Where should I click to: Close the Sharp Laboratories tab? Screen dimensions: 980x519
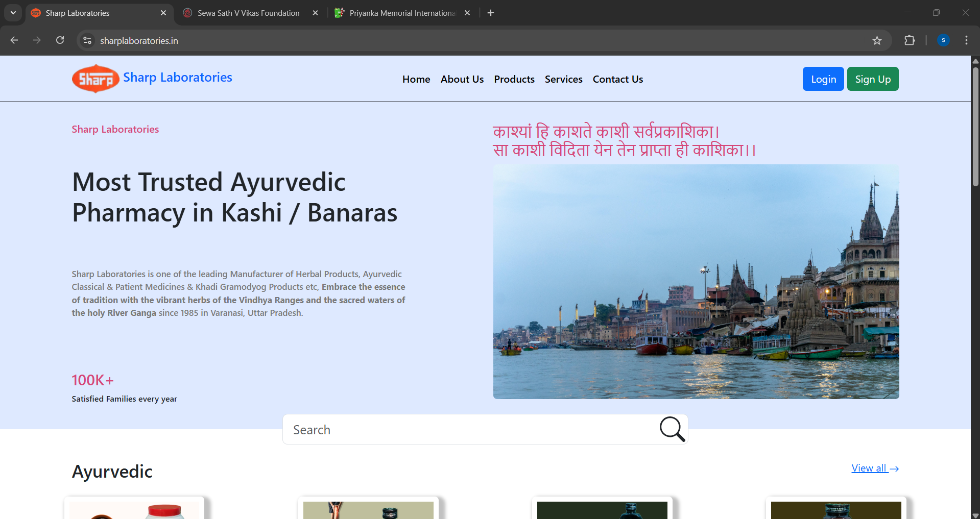click(x=163, y=13)
